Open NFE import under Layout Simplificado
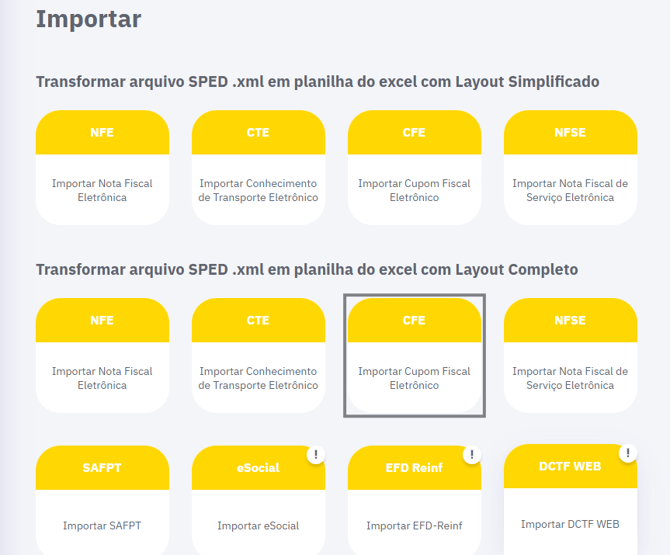Viewport: 670px width, 555px height. [x=102, y=167]
